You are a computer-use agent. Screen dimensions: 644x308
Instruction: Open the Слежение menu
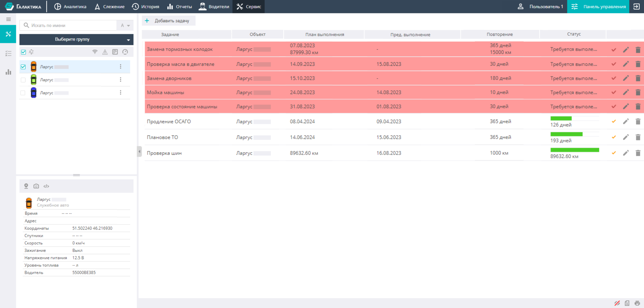click(109, 7)
